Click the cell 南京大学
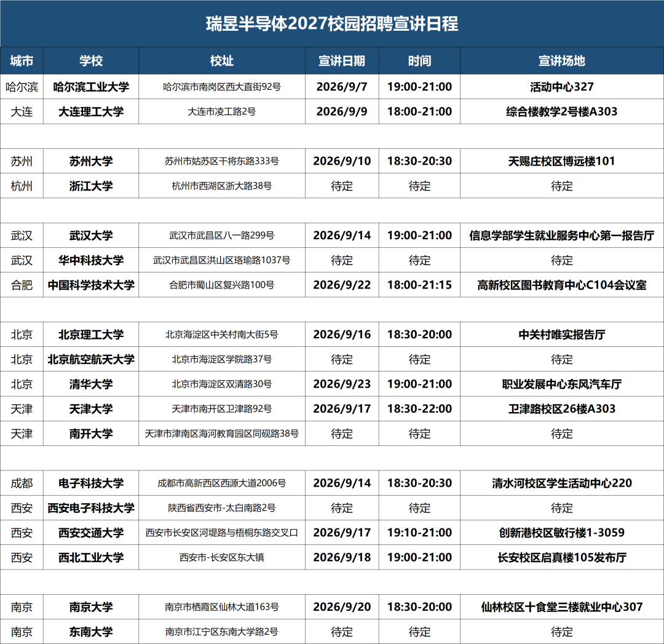 click(91, 608)
